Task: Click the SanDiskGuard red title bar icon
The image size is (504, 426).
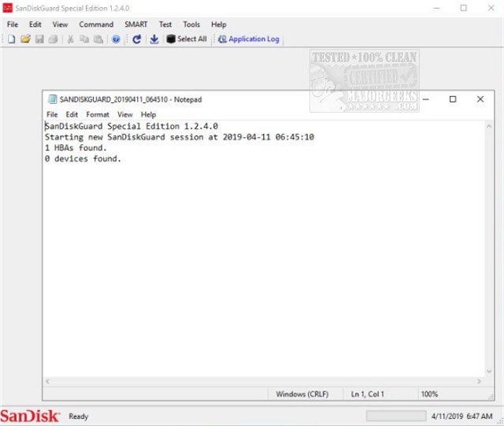Action: point(7,8)
